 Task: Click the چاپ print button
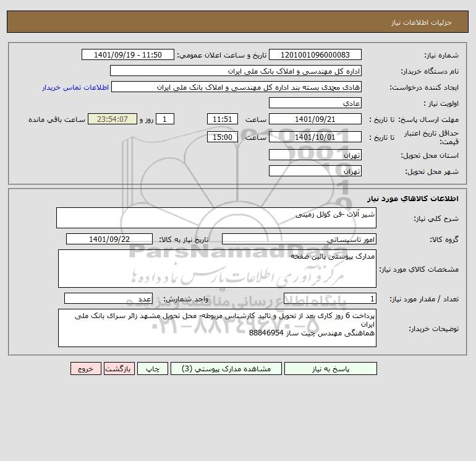(x=153, y=369)
